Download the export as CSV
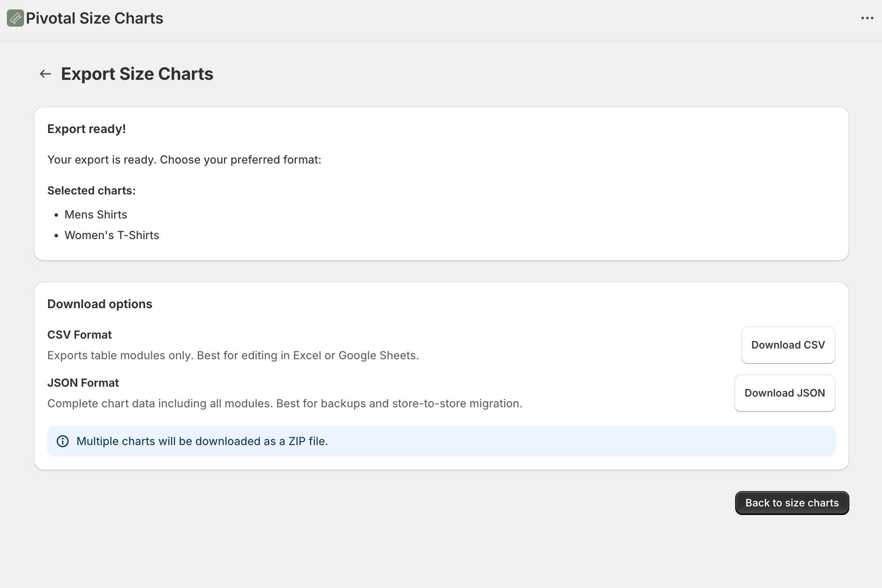The image size is (882, 588). (x=788, y=345)
